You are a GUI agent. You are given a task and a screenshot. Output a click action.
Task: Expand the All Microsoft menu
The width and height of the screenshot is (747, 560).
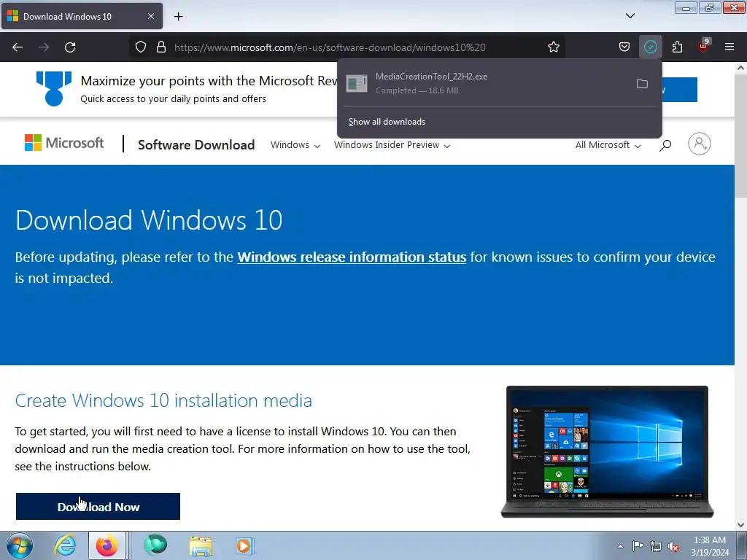608,145
